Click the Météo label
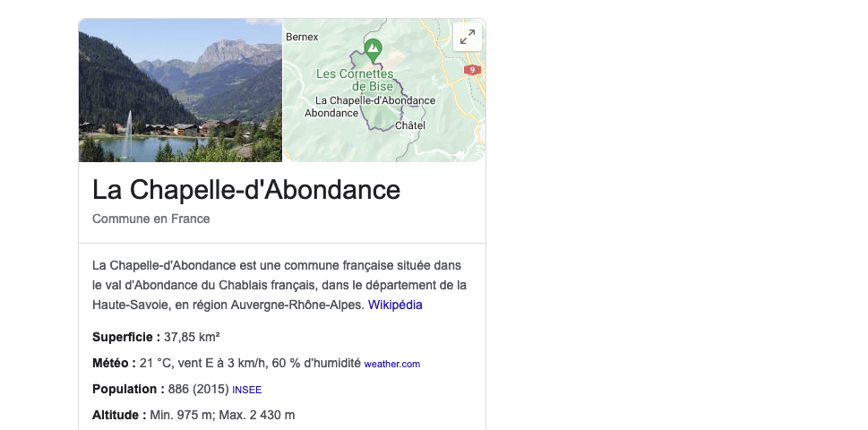The width and height of the screenshot is (868, 430). [114, 363]
